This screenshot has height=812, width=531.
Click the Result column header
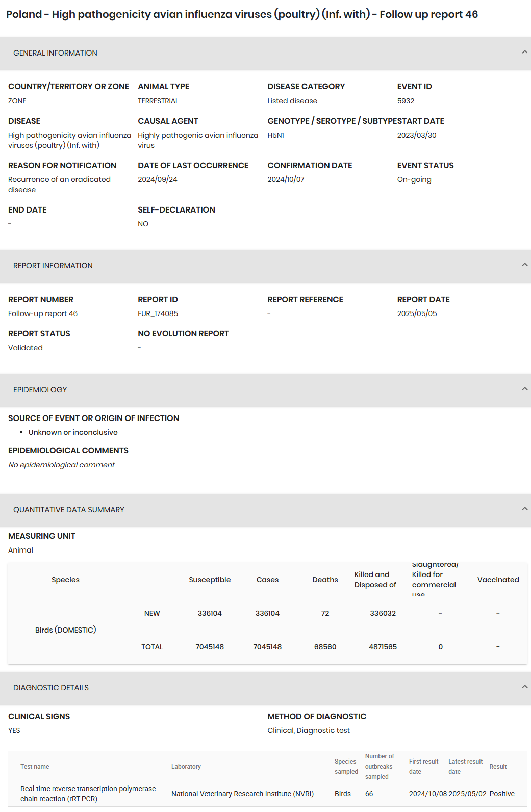(x=498, y=767)
